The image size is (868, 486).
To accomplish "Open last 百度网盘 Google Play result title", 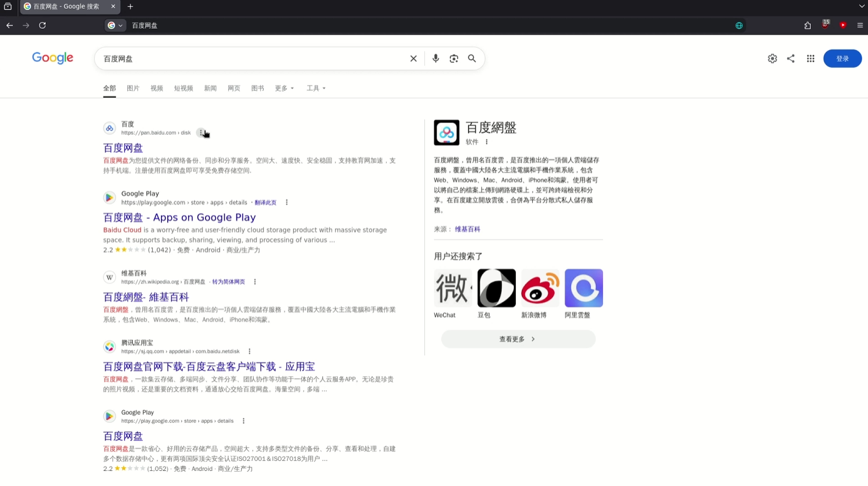I will coord(123,436).
